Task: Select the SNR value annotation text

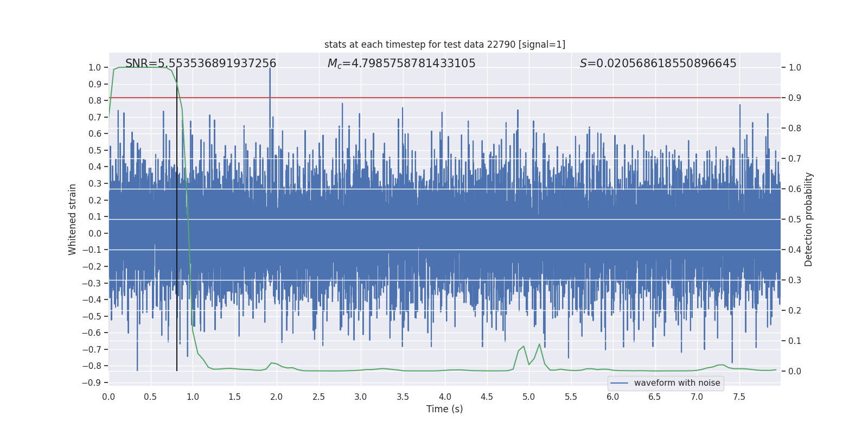Action: click(201, 63)
